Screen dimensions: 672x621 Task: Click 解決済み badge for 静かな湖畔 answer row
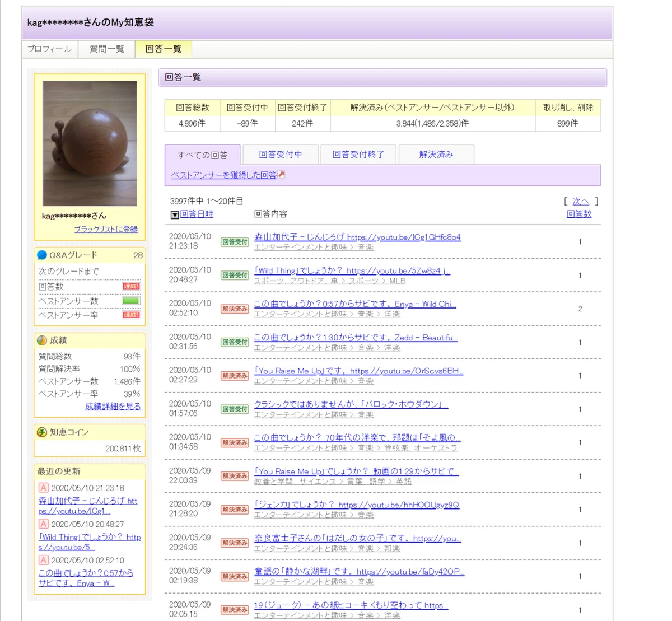tap(235, 577)
